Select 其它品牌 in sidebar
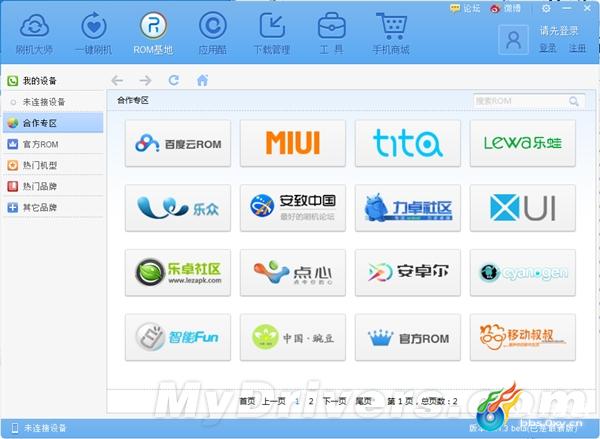 53,207
